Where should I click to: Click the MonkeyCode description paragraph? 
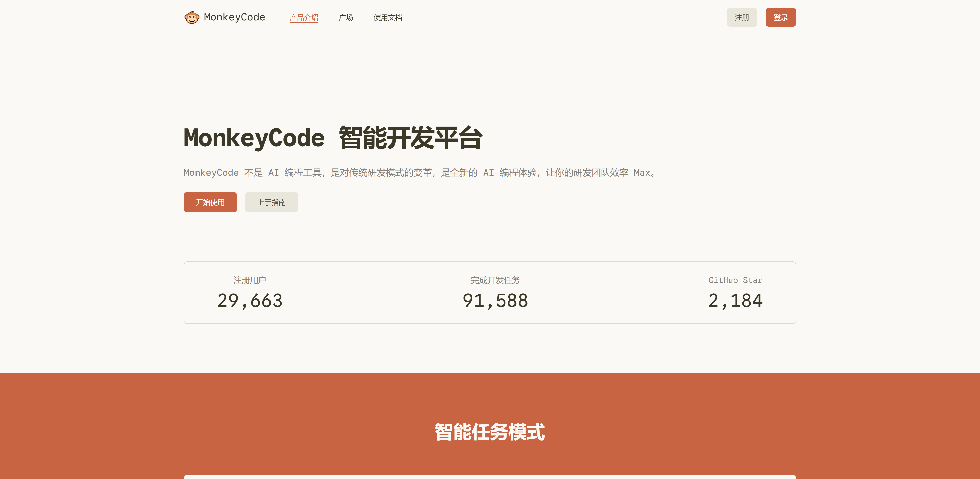point(420,173)
